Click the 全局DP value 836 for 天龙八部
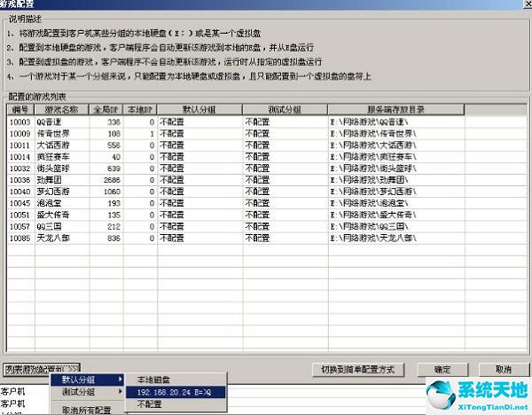 coord(114,239)
